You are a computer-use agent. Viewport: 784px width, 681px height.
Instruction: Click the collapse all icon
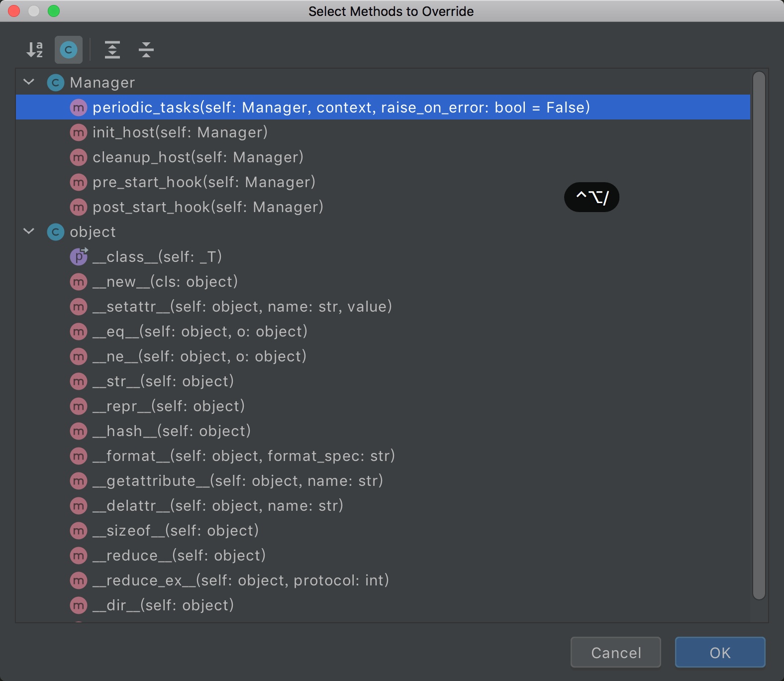146,50
